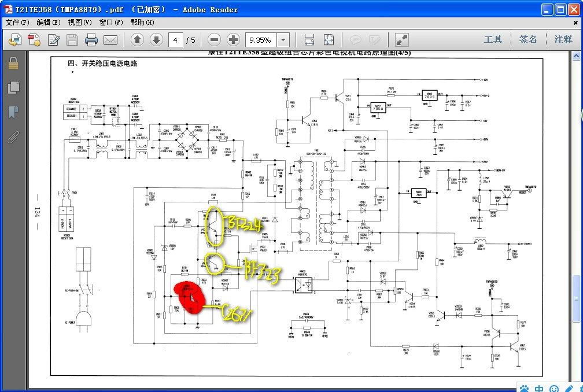Click the security padlock icon in sidebar

(13, 63)
